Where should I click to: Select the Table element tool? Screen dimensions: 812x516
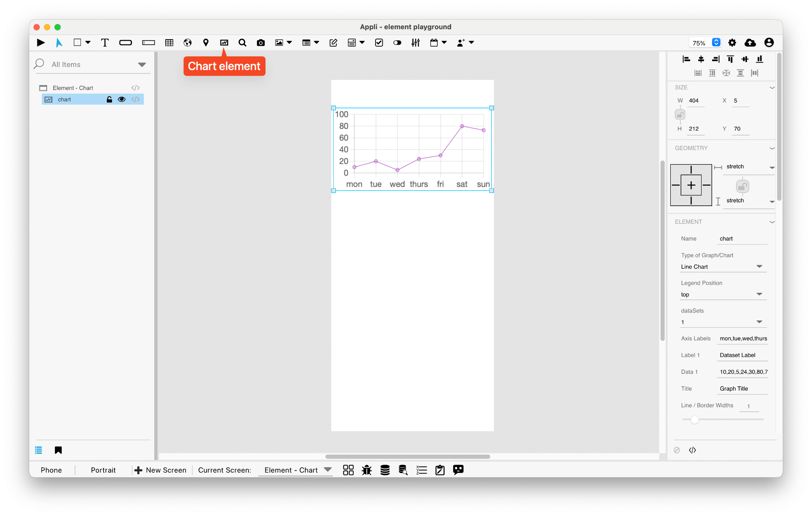pyautogui.click(x=169, y=43)
